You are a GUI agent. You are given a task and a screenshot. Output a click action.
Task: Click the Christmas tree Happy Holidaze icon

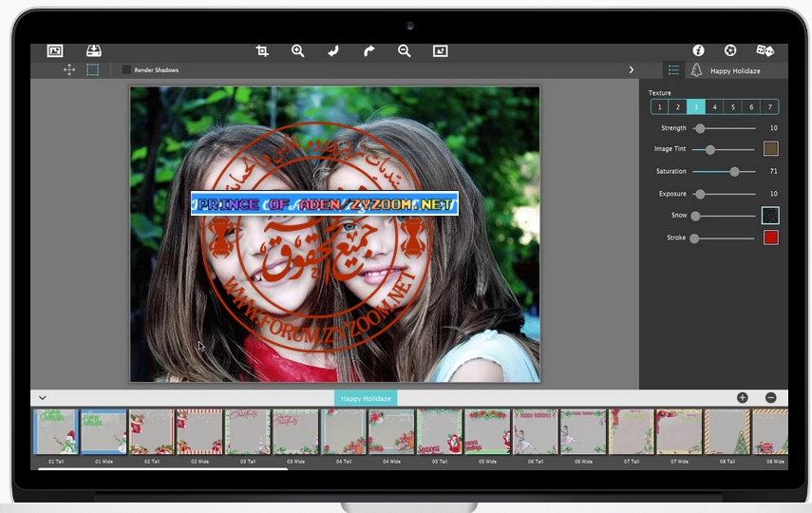pos(697,70)
